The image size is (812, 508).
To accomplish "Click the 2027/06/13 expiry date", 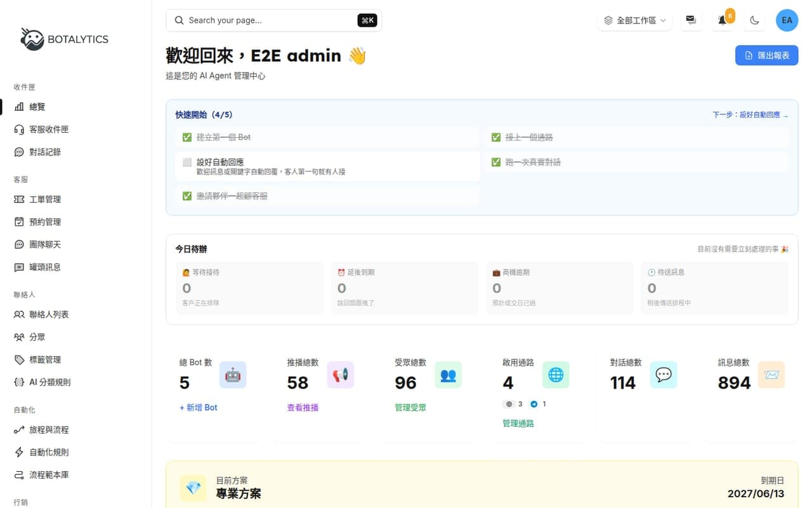I will pos(756,493).
